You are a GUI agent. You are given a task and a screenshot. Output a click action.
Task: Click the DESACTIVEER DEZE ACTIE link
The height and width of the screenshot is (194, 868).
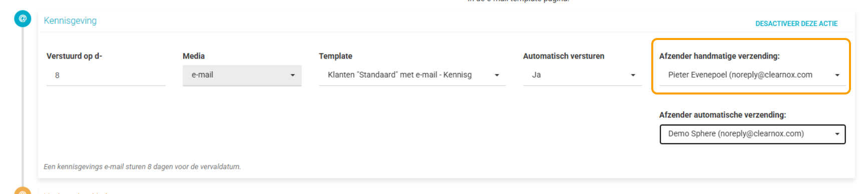point(796,23)
